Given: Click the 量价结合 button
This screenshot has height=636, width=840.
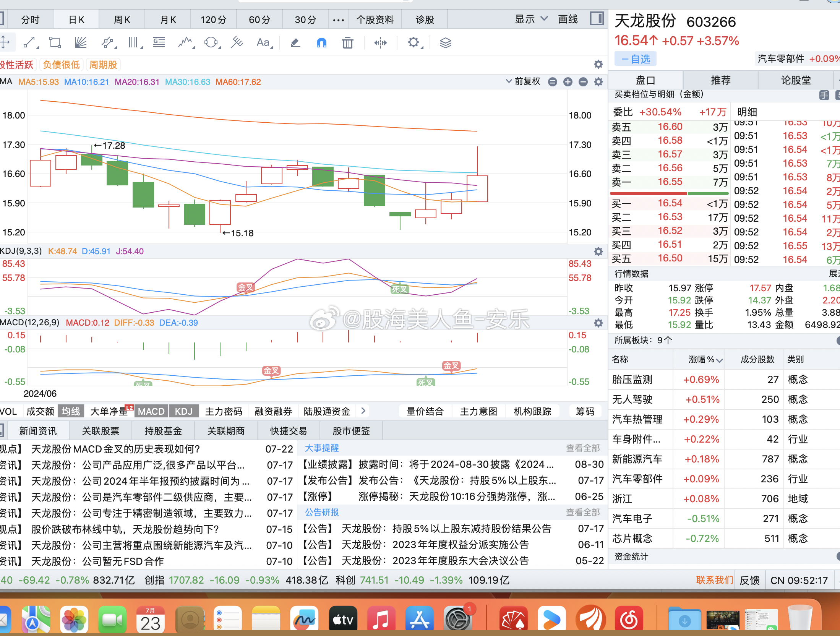Looking at the screenshot, I should click(425, 411).
